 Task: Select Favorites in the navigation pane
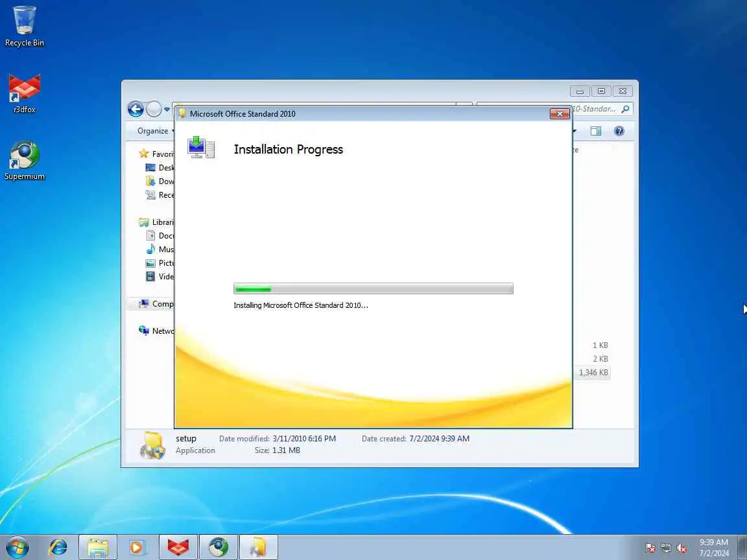(156, 154)
